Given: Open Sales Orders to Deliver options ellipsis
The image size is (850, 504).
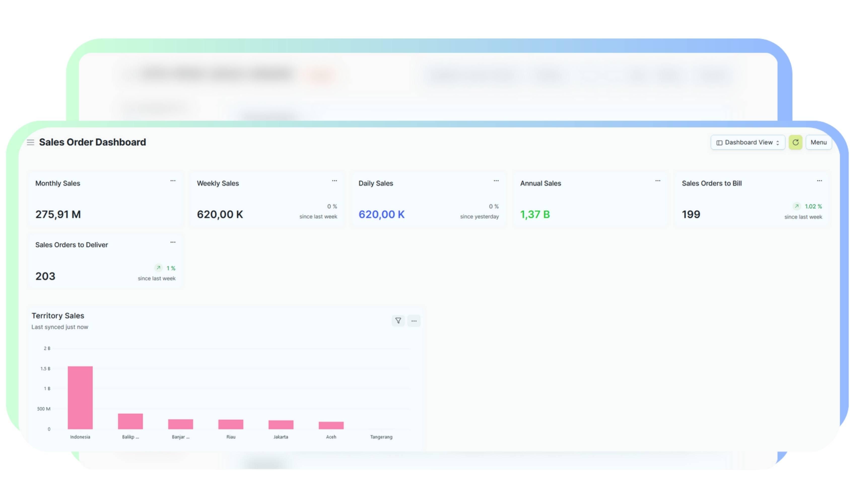Looking at the screenshot, I should (173, 242).
